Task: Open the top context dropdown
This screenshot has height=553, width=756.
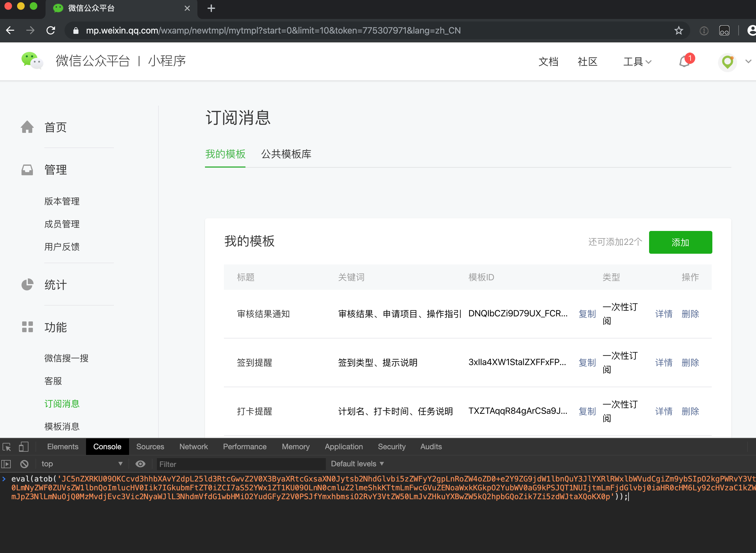Action: tap(82, 464)
